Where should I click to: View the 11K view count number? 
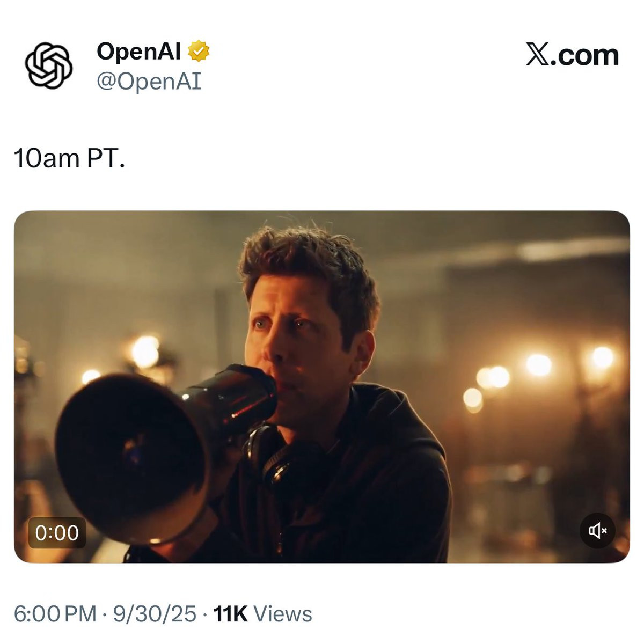click(231, 614)
